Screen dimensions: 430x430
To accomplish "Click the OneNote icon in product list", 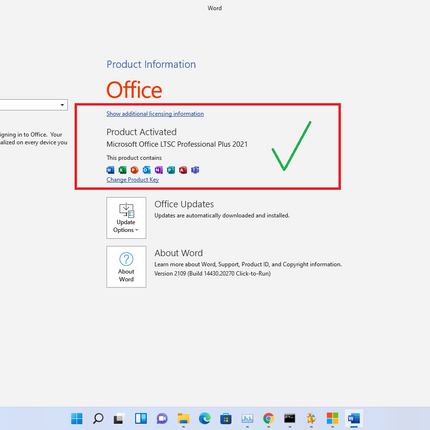I will point(159,170).
